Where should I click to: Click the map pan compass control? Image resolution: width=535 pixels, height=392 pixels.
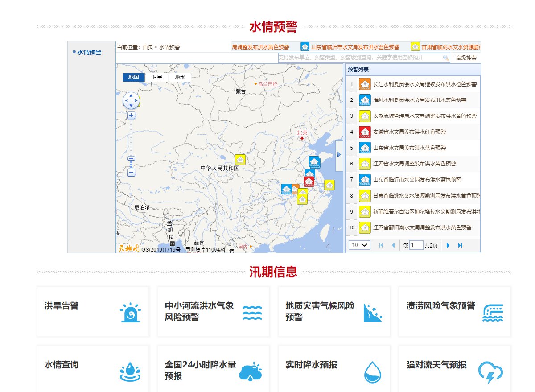pyautogui.click(x=131, y=101)
